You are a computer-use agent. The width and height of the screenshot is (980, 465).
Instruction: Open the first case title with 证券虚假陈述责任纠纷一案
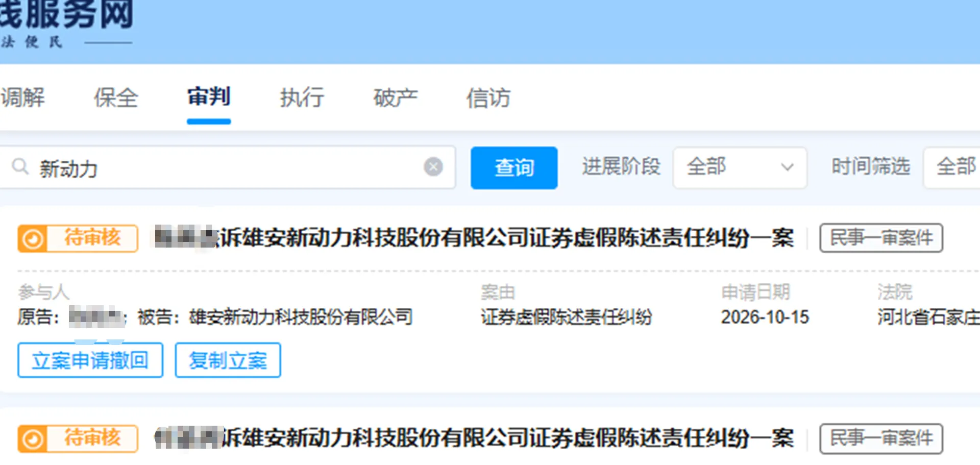coord(474,238)
